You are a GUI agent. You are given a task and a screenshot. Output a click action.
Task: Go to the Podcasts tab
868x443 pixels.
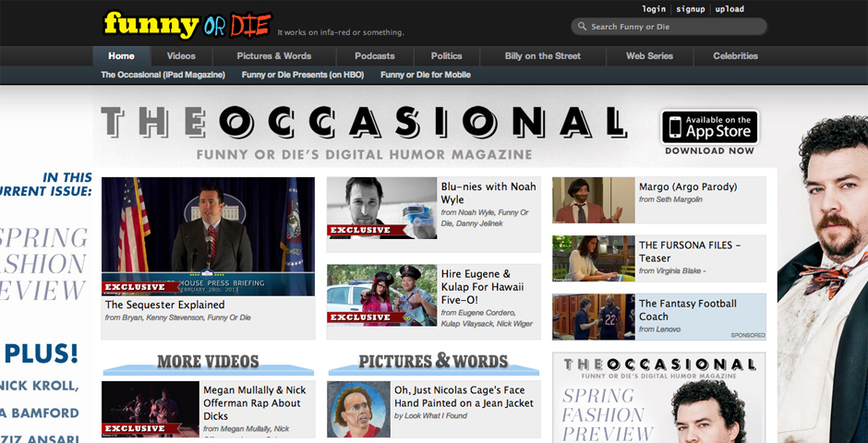375,56
